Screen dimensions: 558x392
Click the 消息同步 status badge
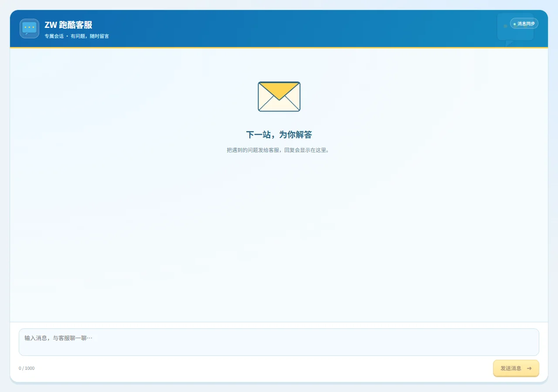[524, 24]
